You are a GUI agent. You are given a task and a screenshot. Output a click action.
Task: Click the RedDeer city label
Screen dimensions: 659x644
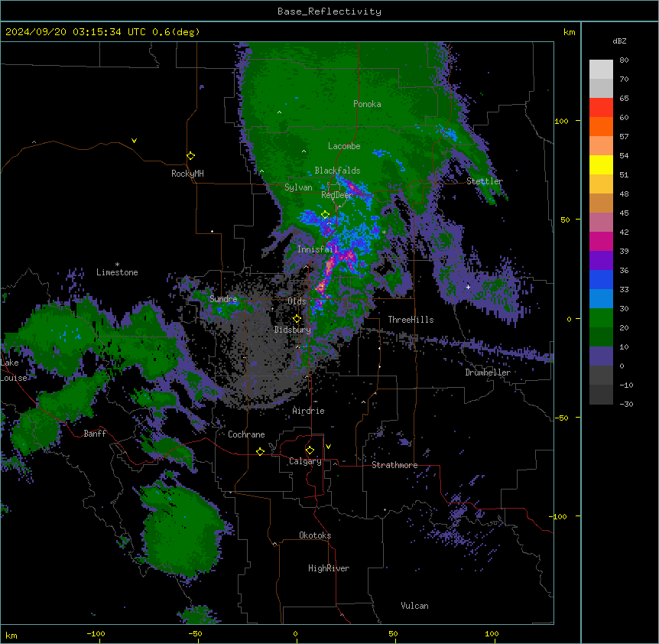tap(337, 195)
